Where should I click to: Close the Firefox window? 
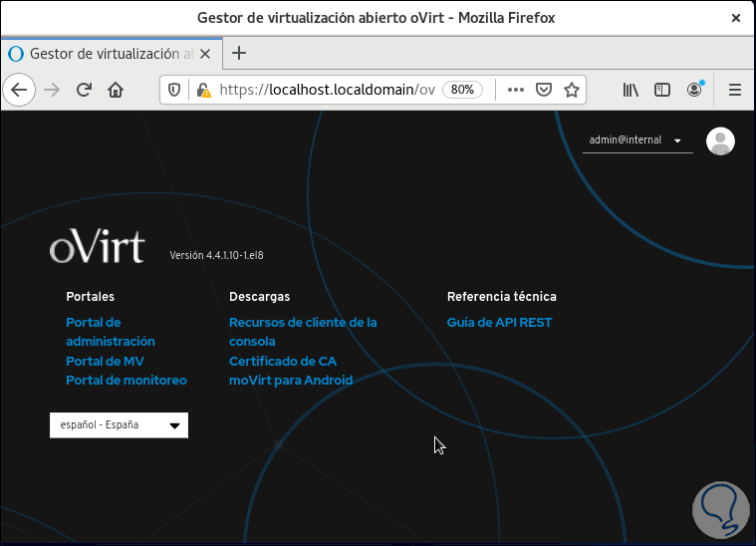(736, 18)
